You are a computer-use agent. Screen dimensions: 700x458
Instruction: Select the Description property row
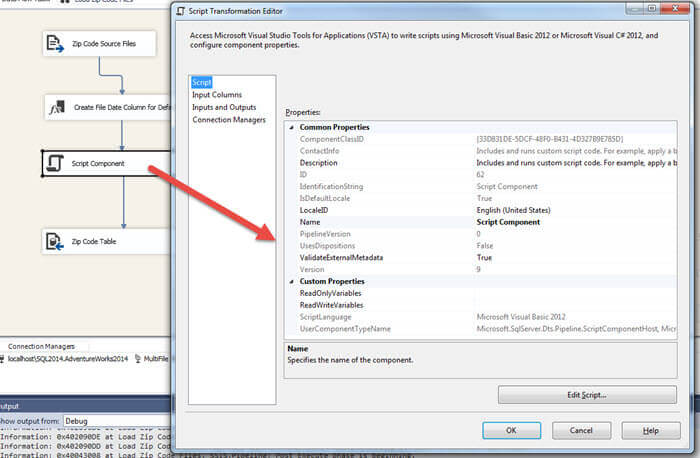click(x=481, y=163)
